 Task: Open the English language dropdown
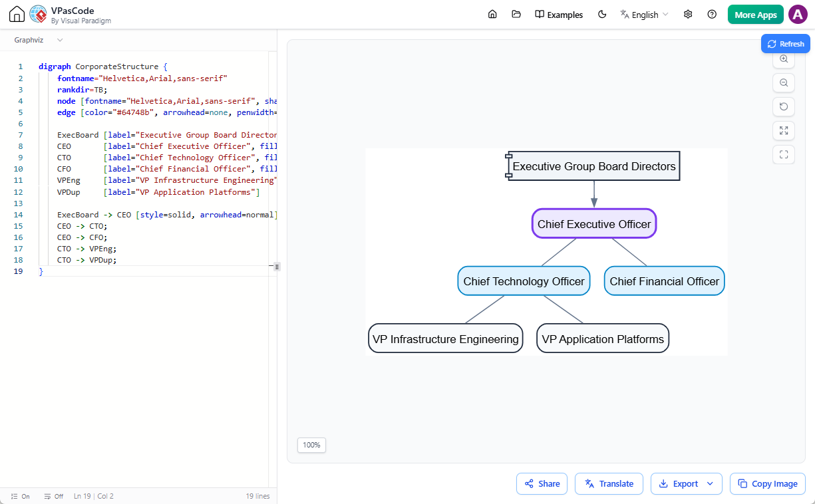click(644, 15)
